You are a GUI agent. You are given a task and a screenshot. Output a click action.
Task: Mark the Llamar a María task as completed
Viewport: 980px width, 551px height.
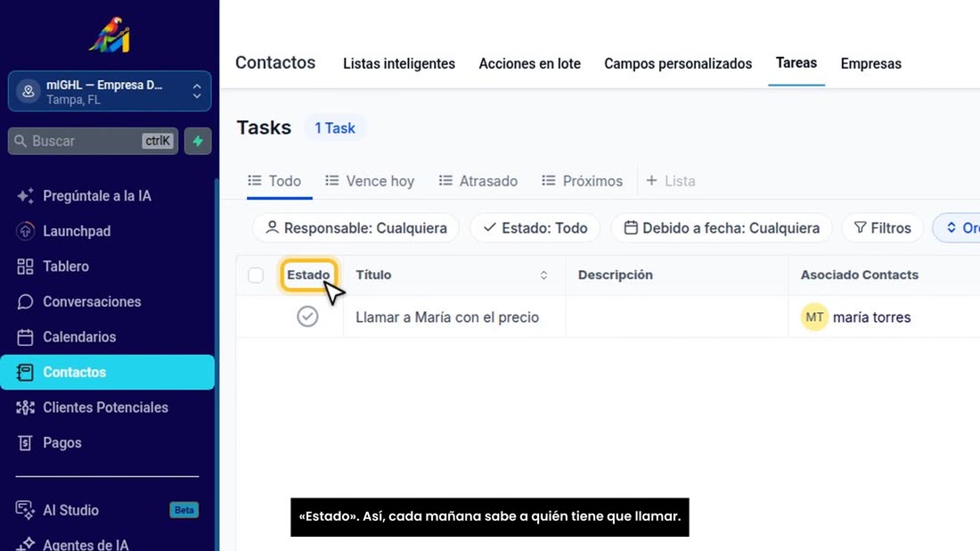tap(307, 317)
